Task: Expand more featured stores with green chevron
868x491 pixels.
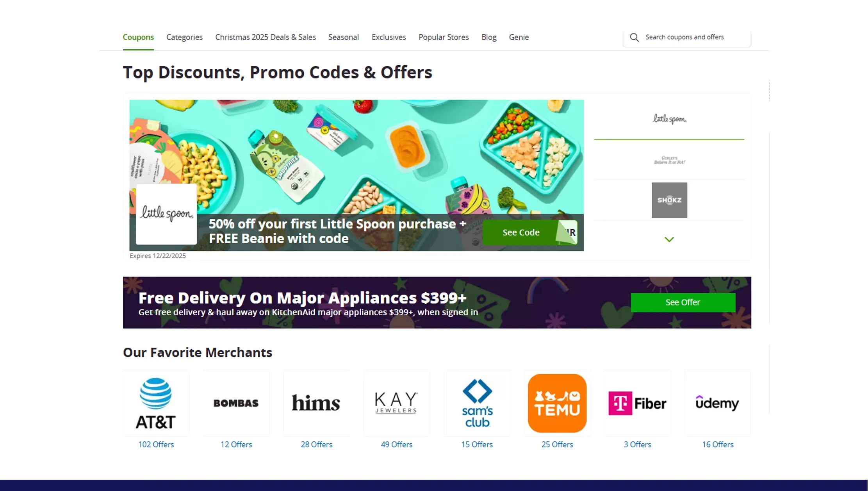Action: (669, 239)
